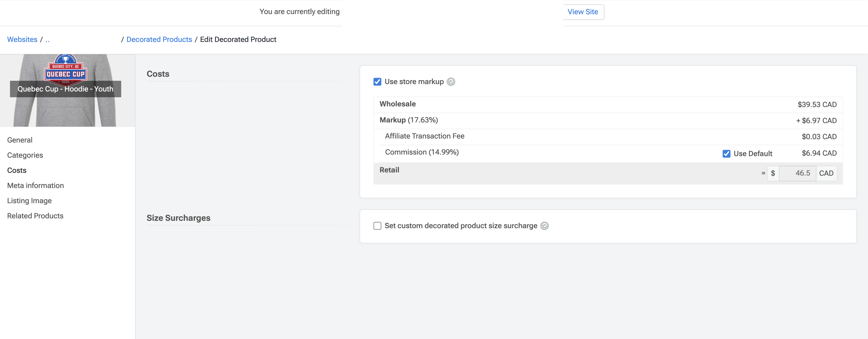The image size is (868, 339).
Task: Click help icon beside Use store markup
Action: point(451,82)
